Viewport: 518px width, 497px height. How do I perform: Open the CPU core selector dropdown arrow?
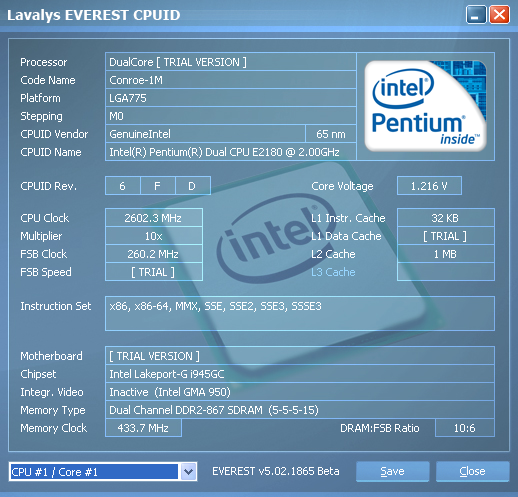(188, 472)
